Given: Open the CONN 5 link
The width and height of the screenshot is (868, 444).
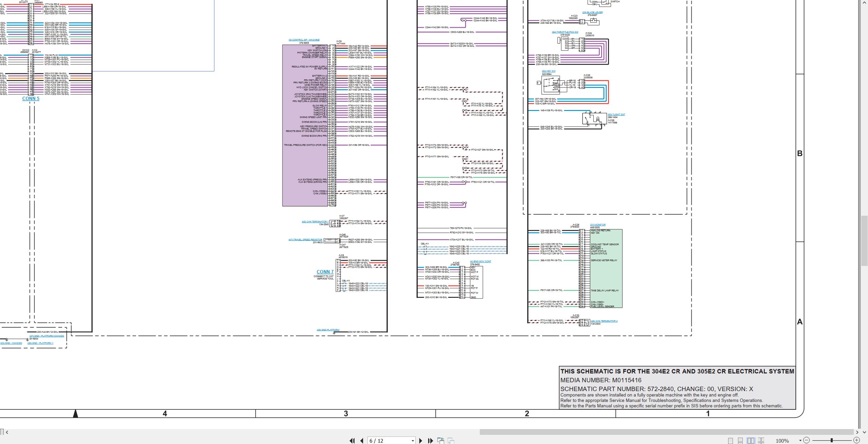Looking at the screenshot, I should 31,98.
